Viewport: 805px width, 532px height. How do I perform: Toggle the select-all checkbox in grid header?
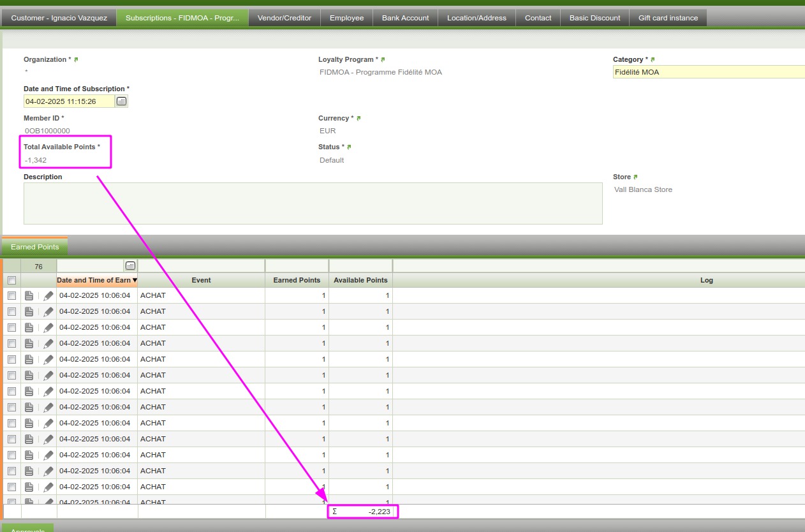point(11,281)
